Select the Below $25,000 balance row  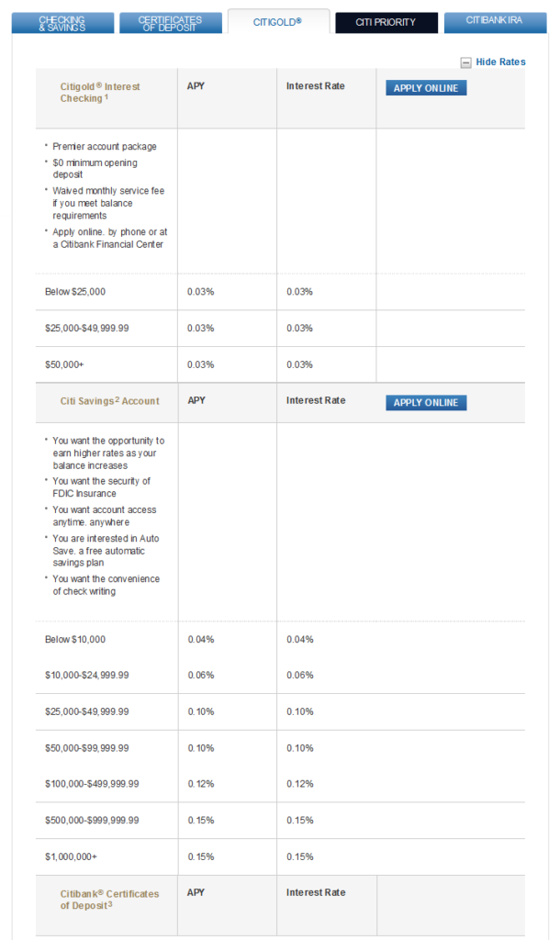click(78, 292)
